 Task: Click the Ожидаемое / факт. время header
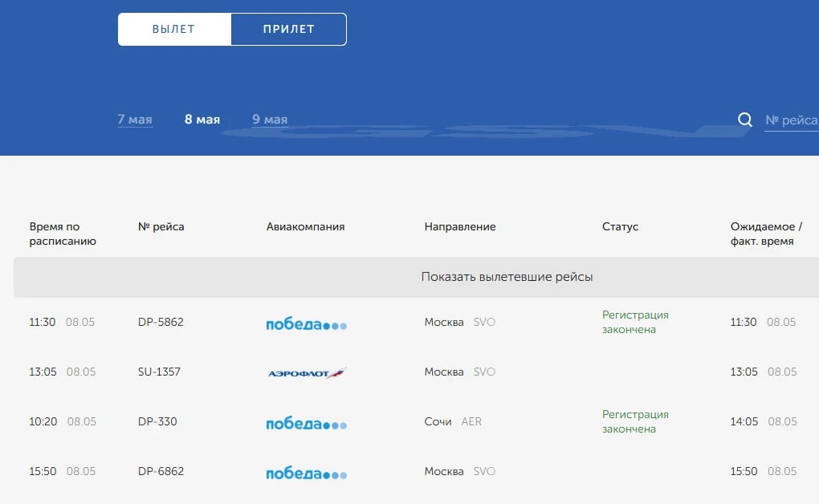(766, 234)
